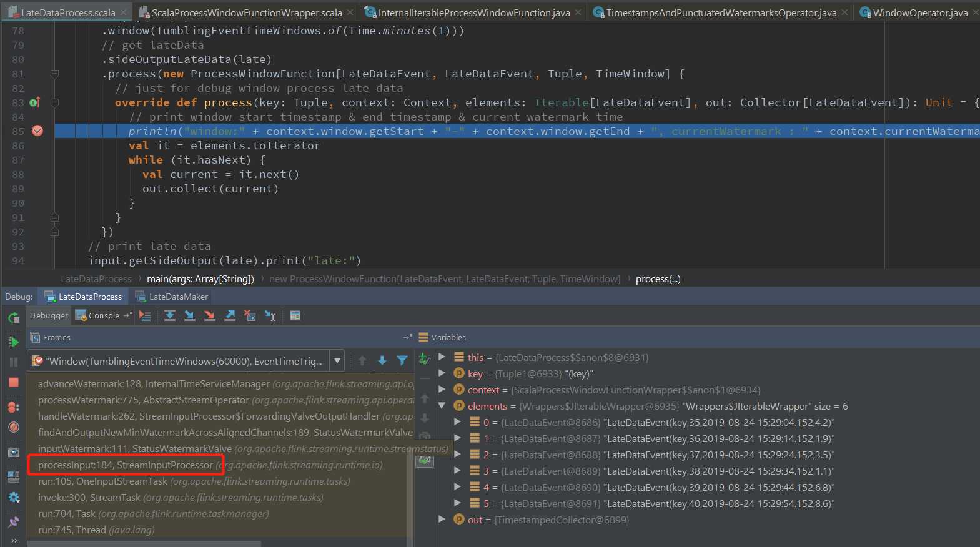This screenshot has height=547, width=980.
Task: Click the Step Out icon
Action: [230, 315]
